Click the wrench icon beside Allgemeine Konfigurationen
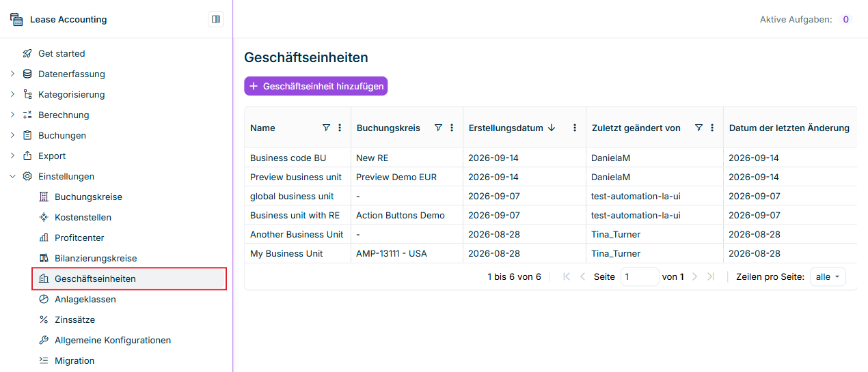This screenshot has height=372, width=868. pos(44,340)
